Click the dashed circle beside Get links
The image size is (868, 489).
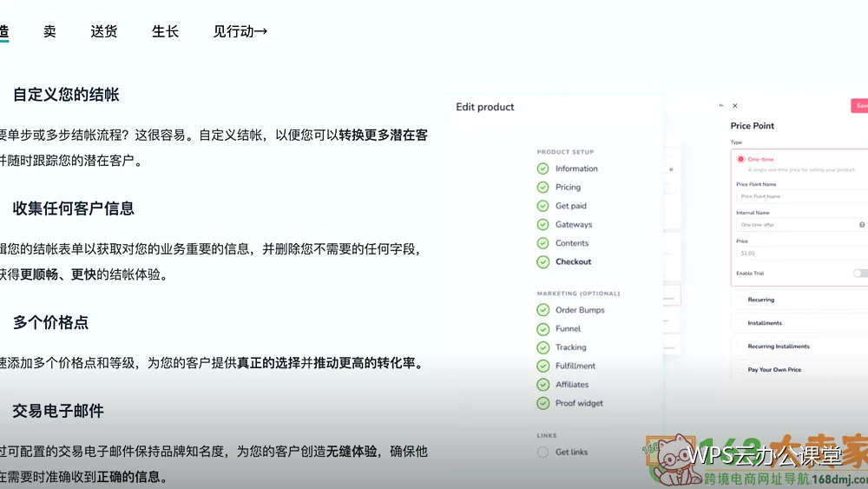click(542, 453)
